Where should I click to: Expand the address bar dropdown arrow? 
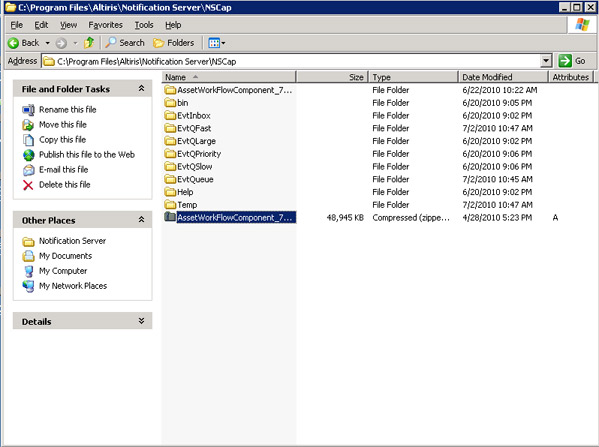[546, 61]
